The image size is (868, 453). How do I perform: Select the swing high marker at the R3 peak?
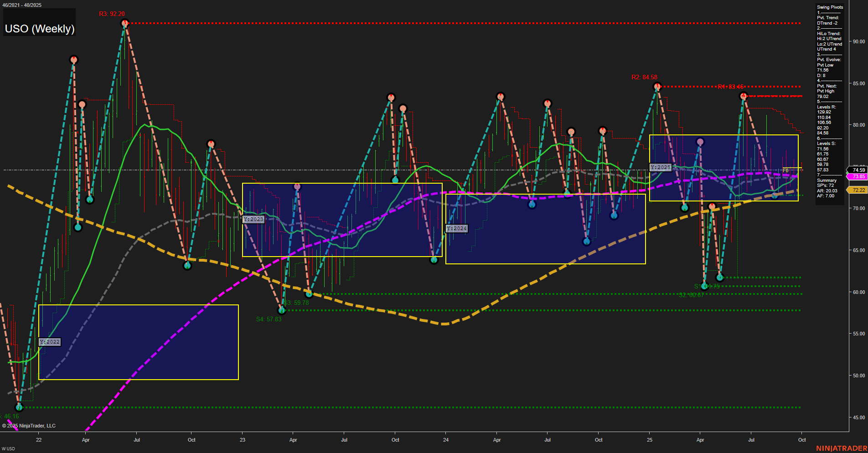pos(125,22)
